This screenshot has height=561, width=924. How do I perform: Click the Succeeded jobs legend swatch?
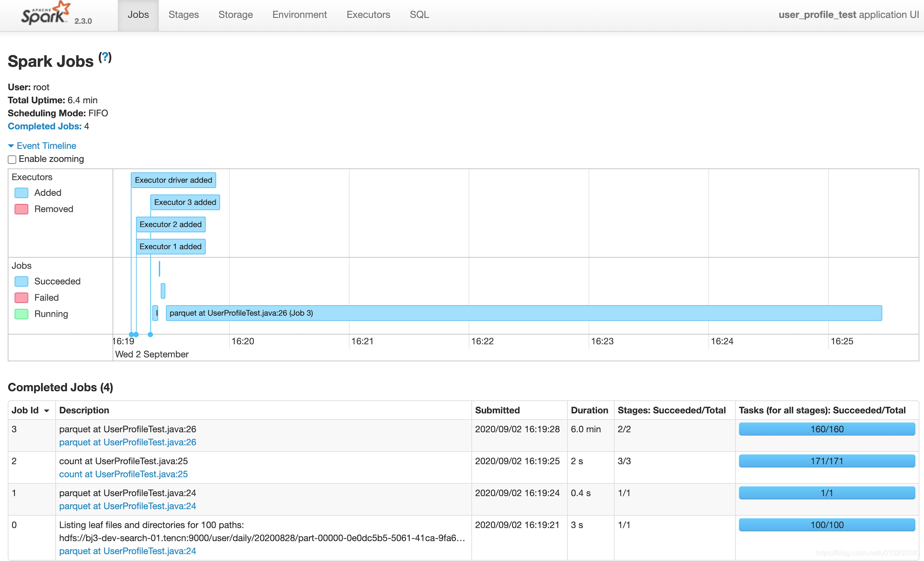pyautogui.click(x=21, y=282)
